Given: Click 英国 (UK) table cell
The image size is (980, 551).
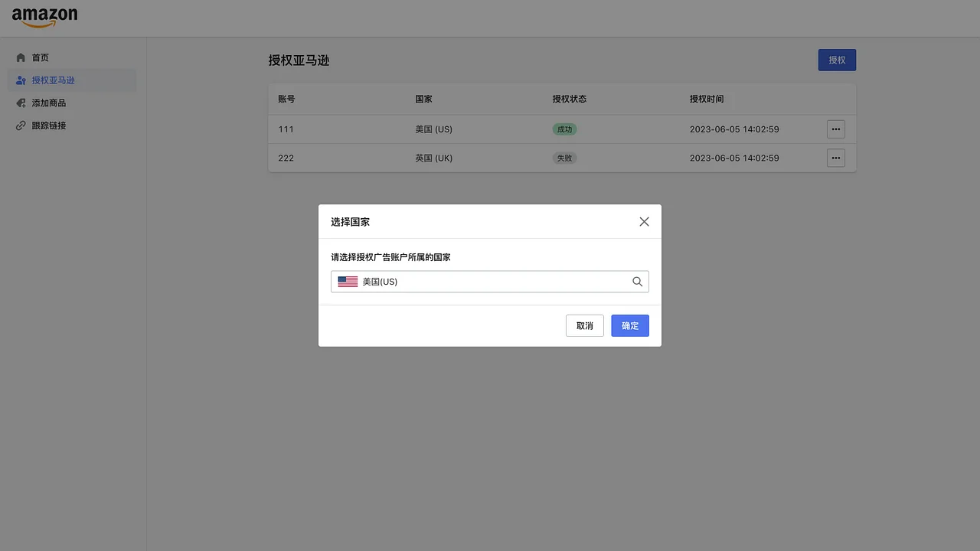Looking at the screenshot, I should [x=433, y=158].
